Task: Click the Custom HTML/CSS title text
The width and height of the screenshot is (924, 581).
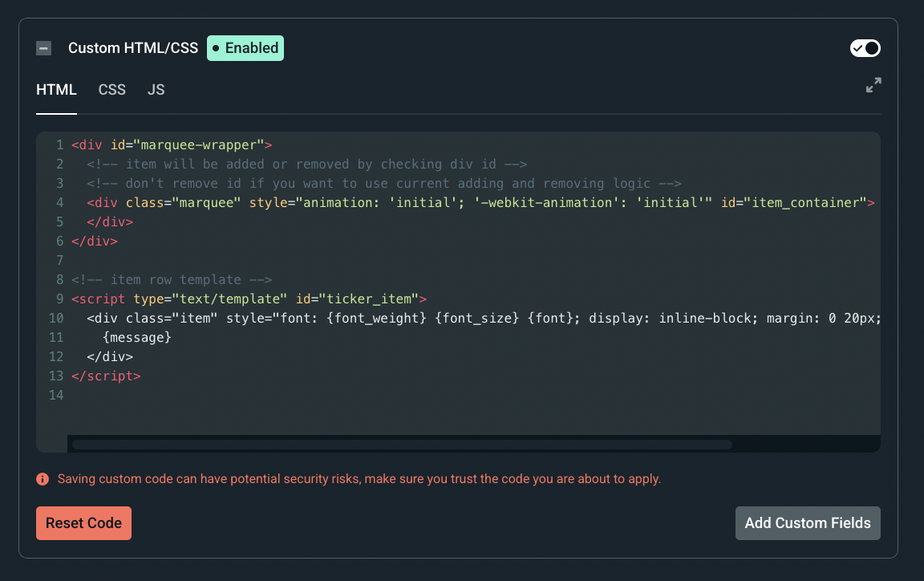Action: click(132, 47)
